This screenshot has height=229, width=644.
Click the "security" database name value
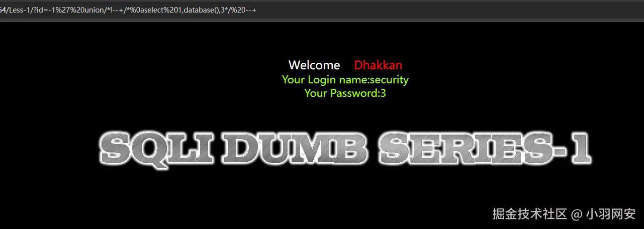(389, 79)
